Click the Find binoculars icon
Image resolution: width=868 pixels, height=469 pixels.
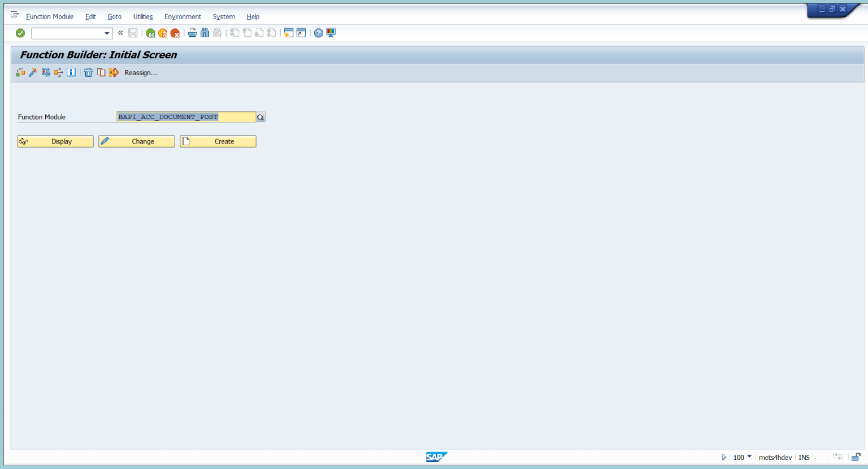click(205, 33)
